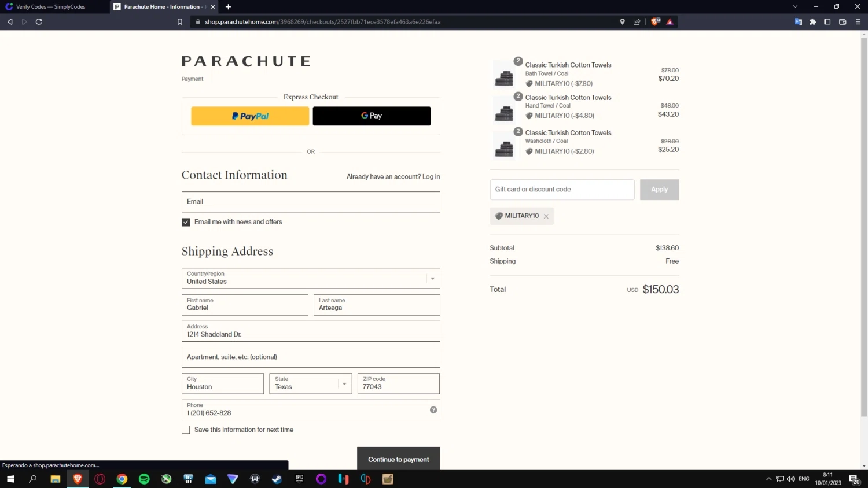This screenshot has width=868, height=488.
Task: Open a new browser tab
Action: pyautogui.click(x=228, y=7)
